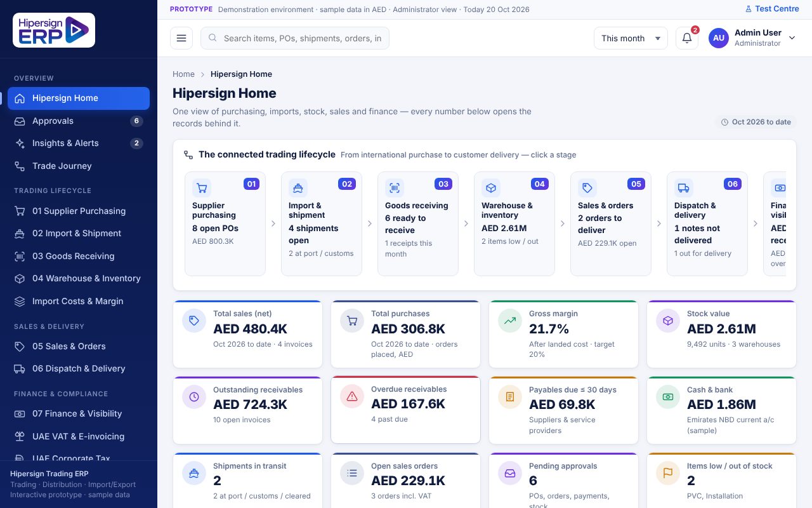The image size is (812, 508).
Task: Click the Cash & bank money icon
Action: (668, 397)
